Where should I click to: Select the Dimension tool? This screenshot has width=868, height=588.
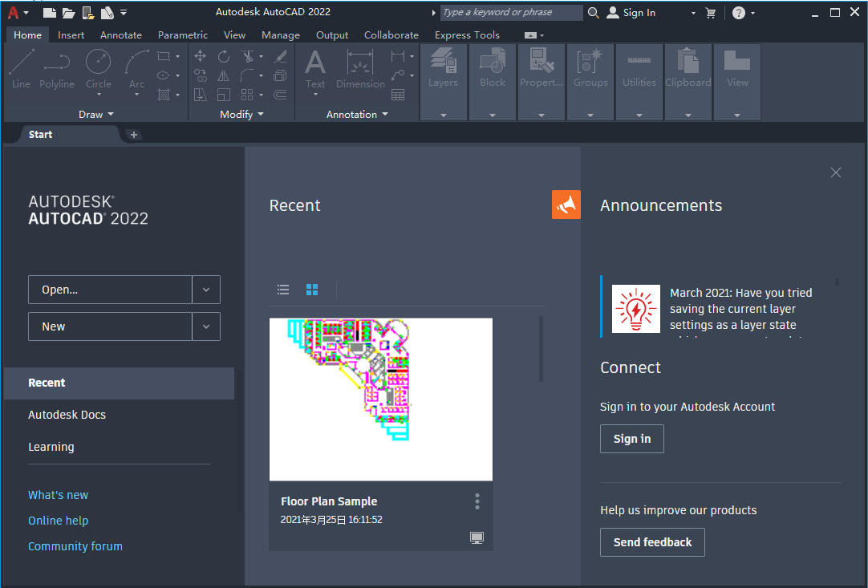tap(360, 69)
